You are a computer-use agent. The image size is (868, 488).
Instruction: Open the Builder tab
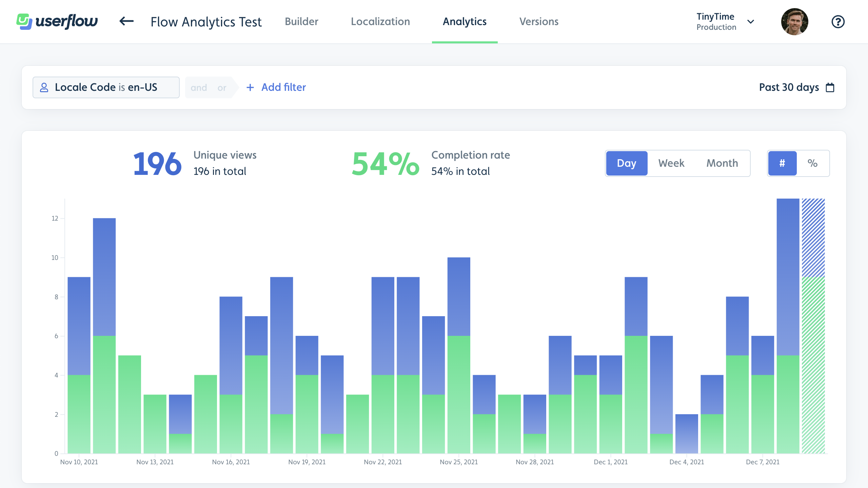[x=301, y=21]
